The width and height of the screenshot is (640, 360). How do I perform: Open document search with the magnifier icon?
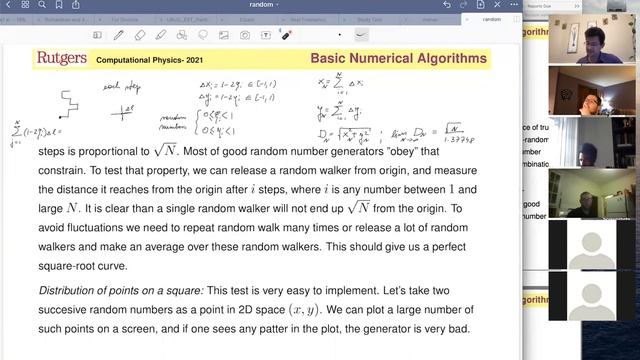pos(42,4)
